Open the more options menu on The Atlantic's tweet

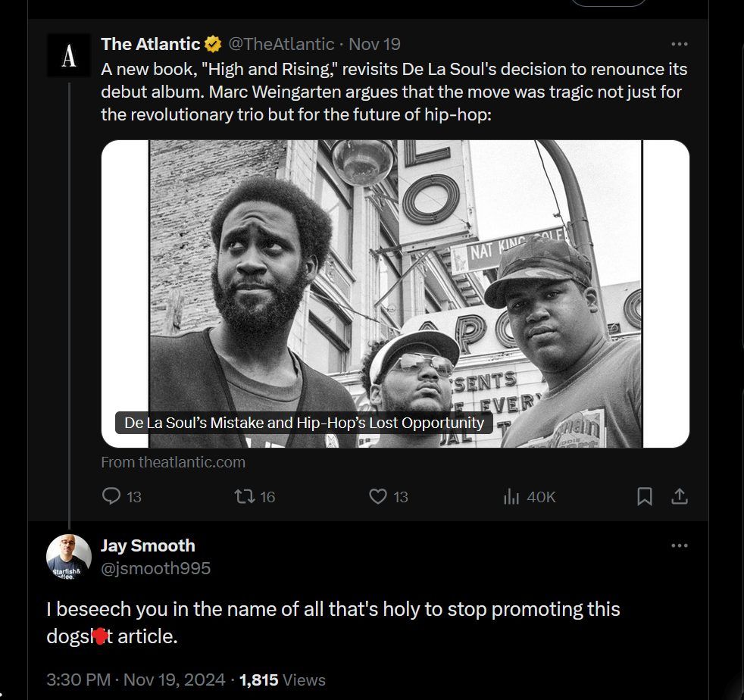[x=680, y=44]
